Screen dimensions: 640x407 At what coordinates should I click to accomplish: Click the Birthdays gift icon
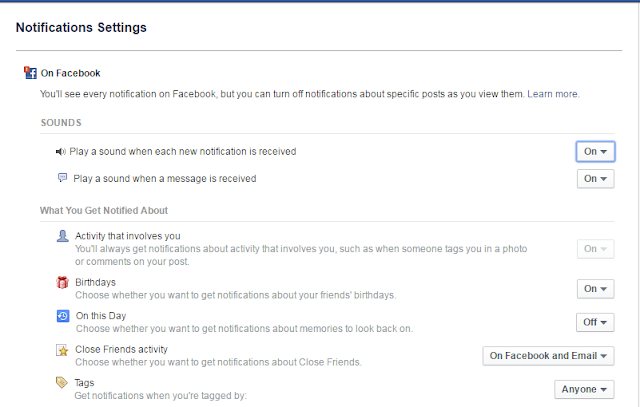63,283
